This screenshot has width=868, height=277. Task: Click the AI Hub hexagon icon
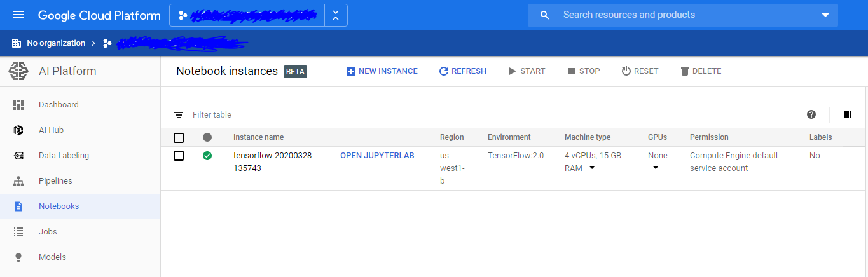coord(18,130)
